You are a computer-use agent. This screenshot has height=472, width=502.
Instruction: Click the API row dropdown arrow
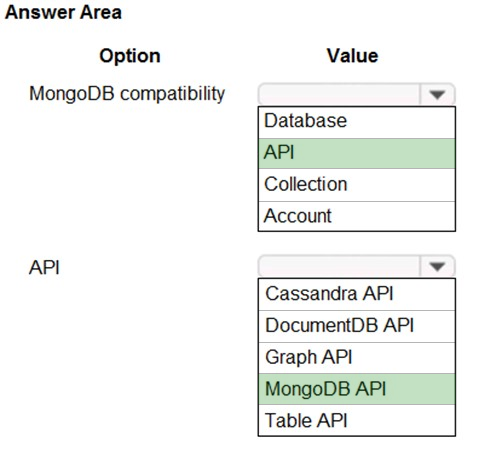[x=437, y=266]
